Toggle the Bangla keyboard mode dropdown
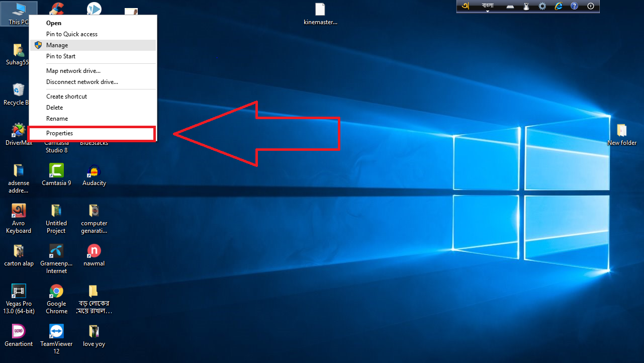This screenshot has height=363, width=644. [487, 6]
